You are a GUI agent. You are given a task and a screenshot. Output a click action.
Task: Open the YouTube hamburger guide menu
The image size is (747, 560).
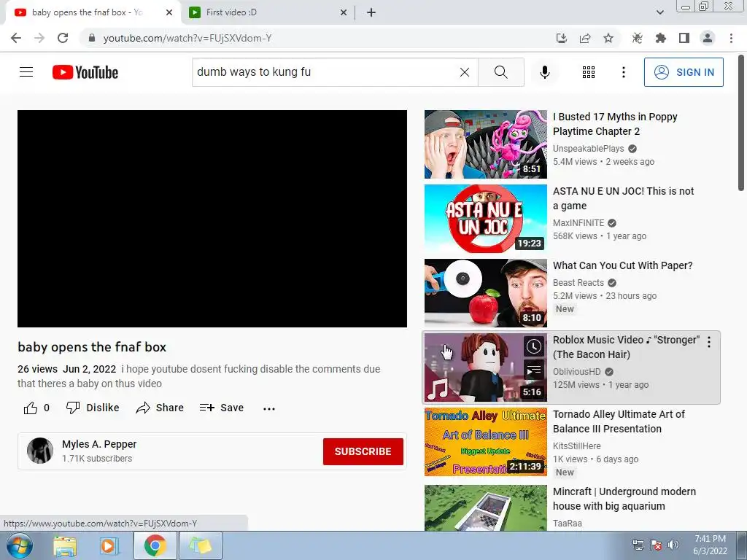point(26,72)
